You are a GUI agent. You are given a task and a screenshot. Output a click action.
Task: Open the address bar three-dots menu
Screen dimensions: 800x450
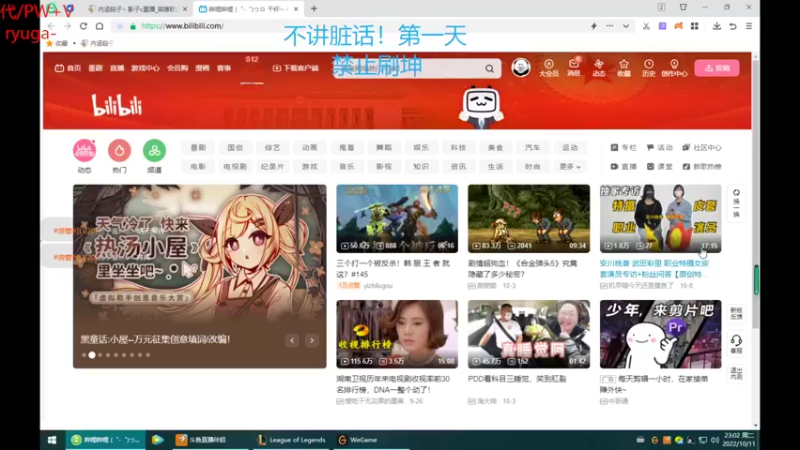610,26
